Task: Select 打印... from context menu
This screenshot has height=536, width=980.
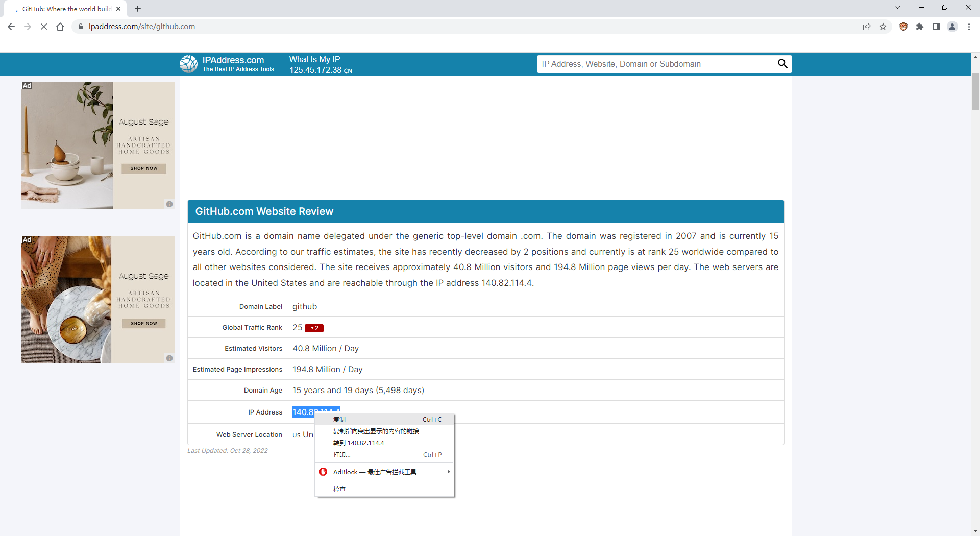Action: click(385, 455)
